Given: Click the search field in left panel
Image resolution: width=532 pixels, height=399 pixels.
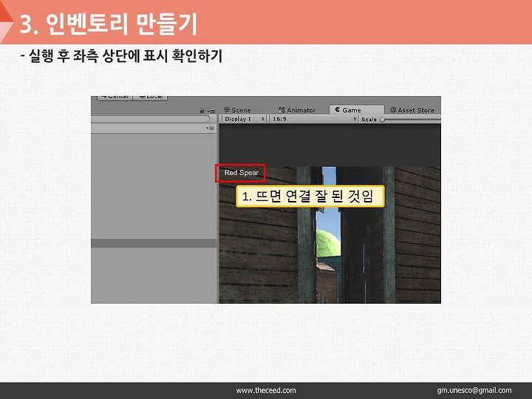Looking at the screenshot, I should [x=151, y=119].
